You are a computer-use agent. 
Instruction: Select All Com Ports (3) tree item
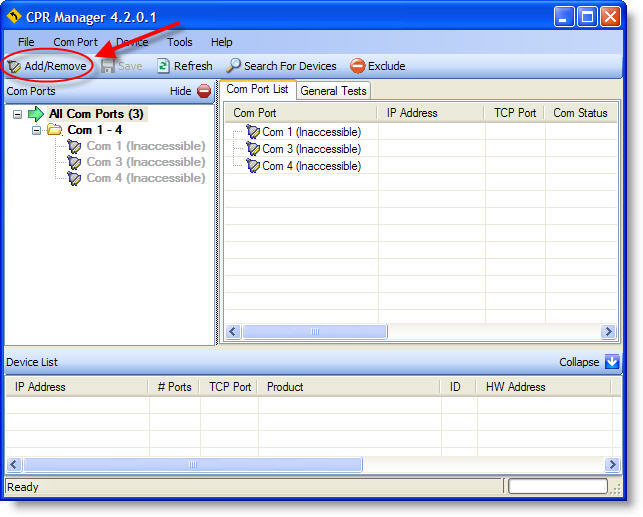96,114
